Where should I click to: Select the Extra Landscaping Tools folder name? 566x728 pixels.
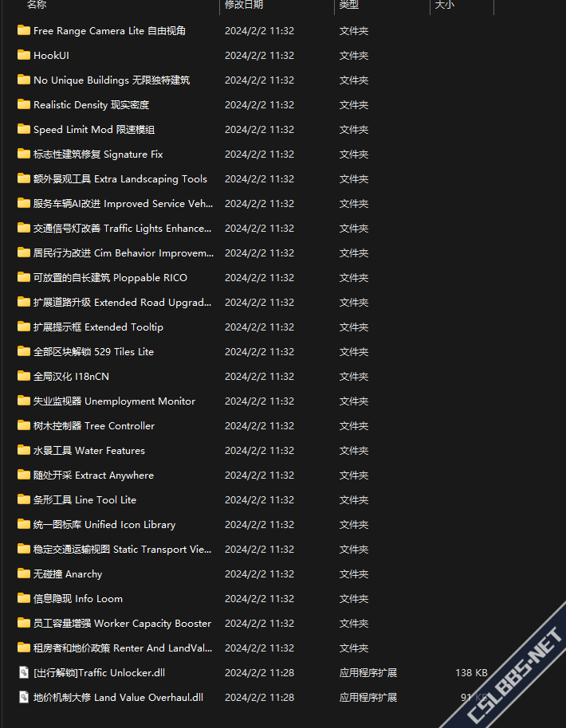120,178
